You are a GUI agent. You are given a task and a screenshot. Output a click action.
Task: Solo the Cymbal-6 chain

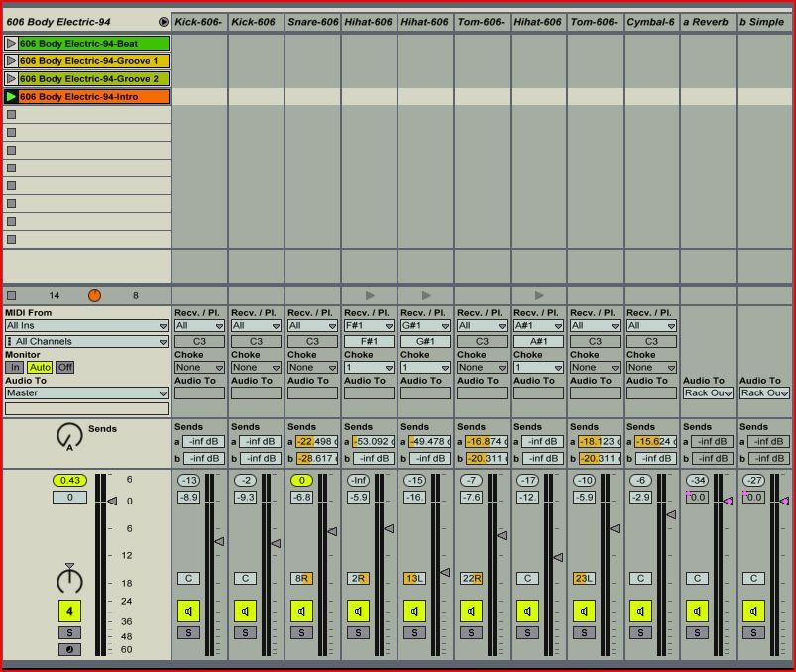640,633
